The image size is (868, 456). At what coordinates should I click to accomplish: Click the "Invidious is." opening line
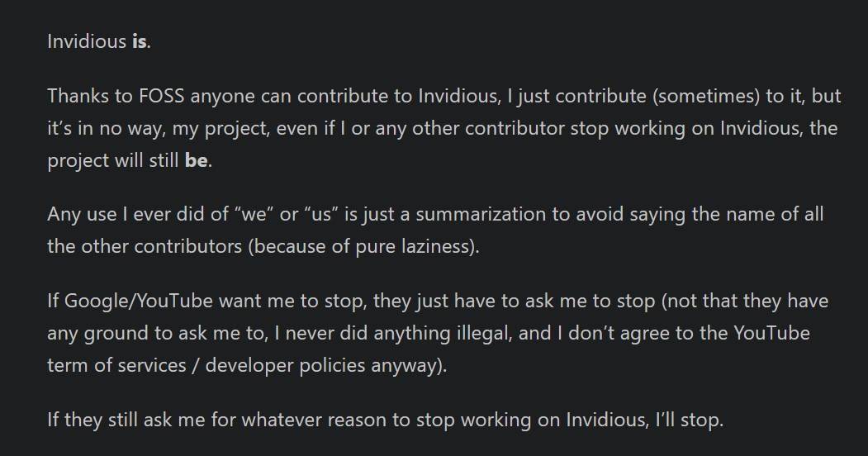pos(99,41)
